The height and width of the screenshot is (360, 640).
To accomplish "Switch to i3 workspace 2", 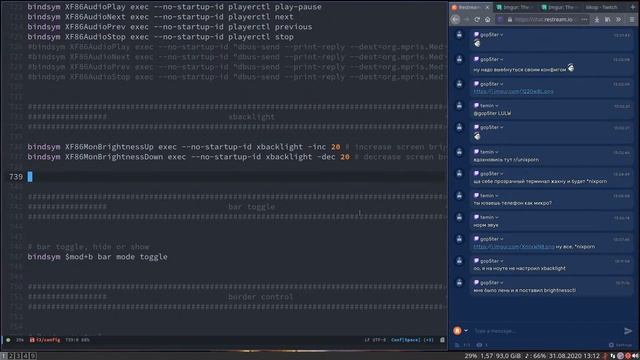I will coord(11,356).
